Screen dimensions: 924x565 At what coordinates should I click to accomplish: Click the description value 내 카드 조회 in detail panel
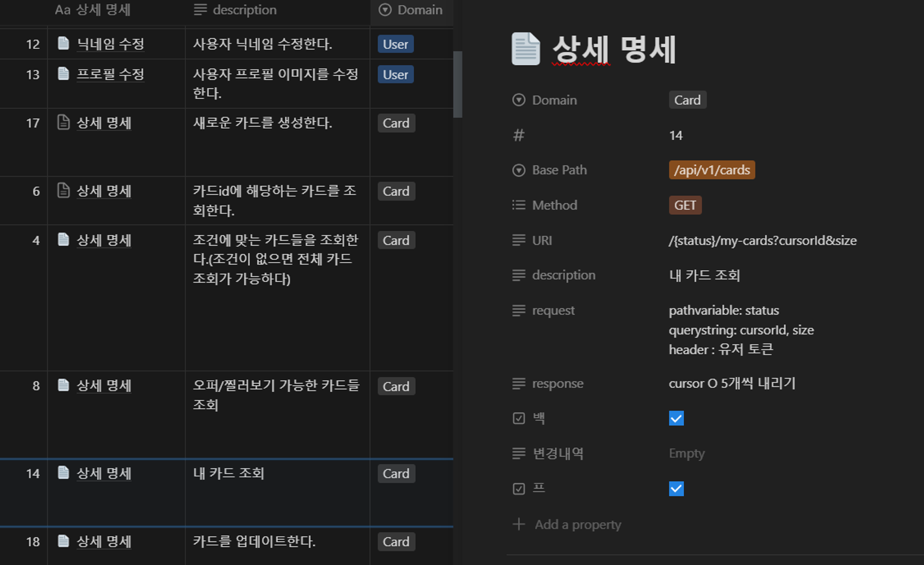705,275
